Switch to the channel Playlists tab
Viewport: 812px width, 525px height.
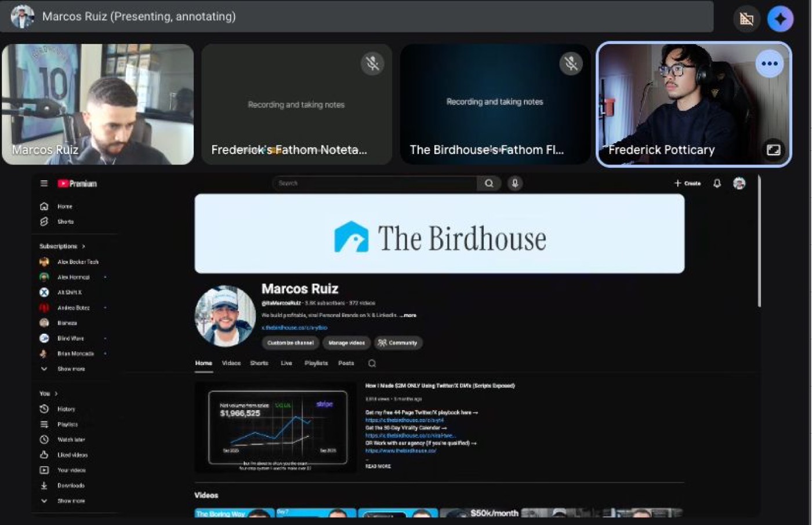(316, 363)
